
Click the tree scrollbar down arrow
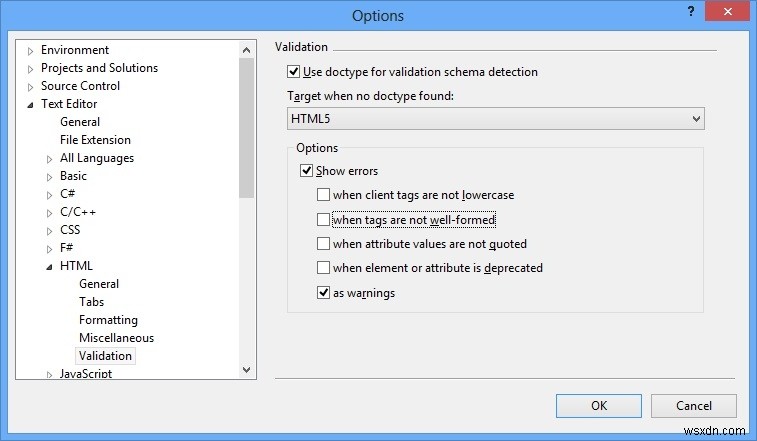247,370
